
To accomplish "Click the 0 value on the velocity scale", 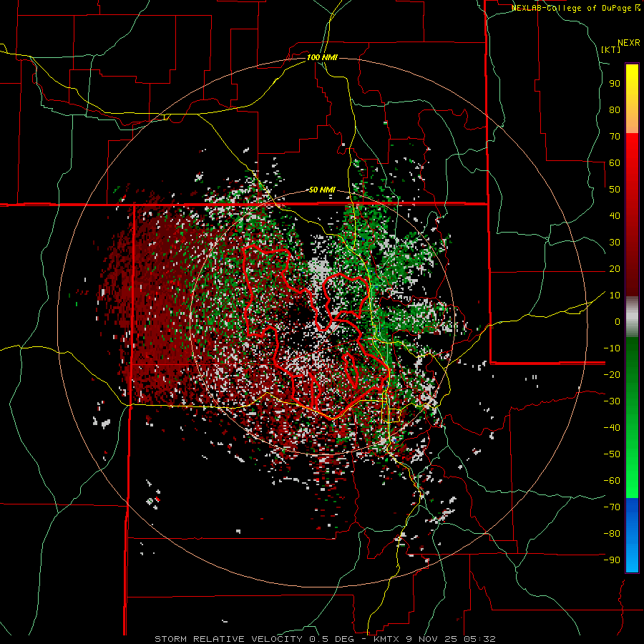I will (618, 322).
